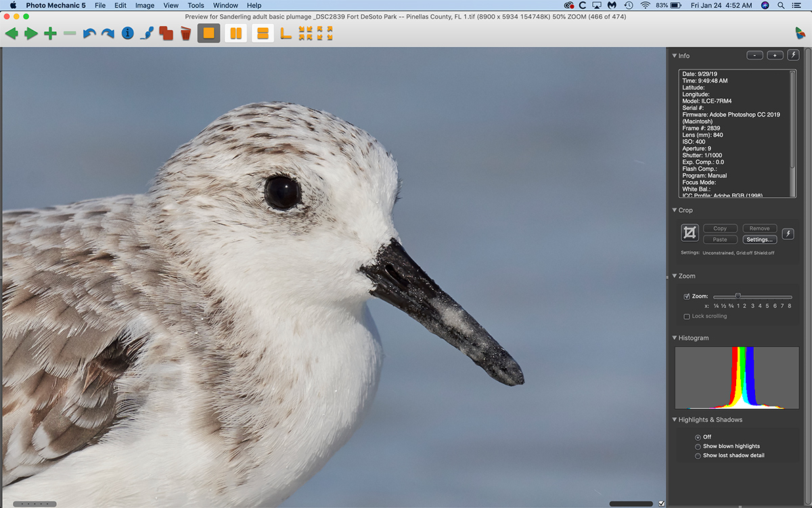This screenshot has width=812, height=508.
Task: Click the red copy photos icon
Action: [x=166, y=33]
